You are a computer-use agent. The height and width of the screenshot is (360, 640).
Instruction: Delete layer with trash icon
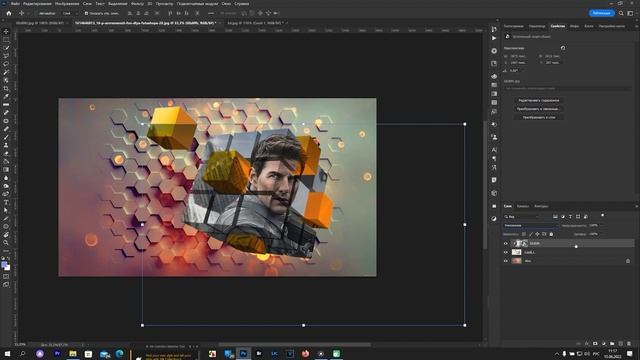point(629,344)
